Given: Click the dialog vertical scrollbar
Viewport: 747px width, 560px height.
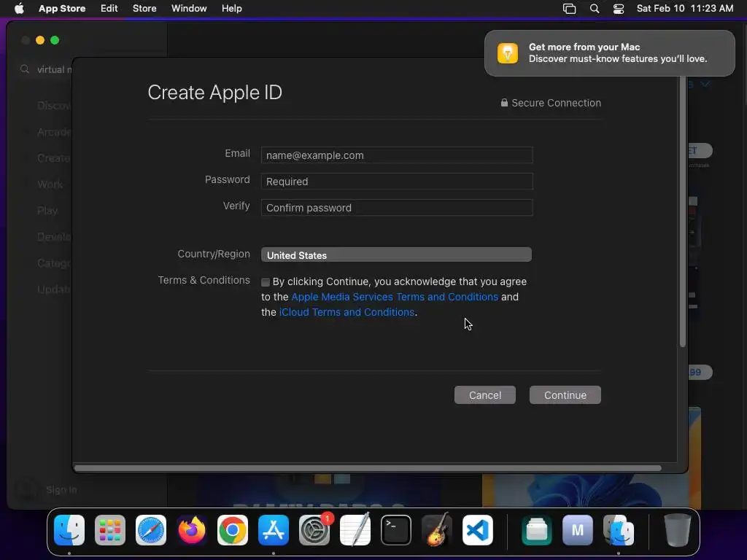Looking at the screenshot, I should [x=683, y=209].
